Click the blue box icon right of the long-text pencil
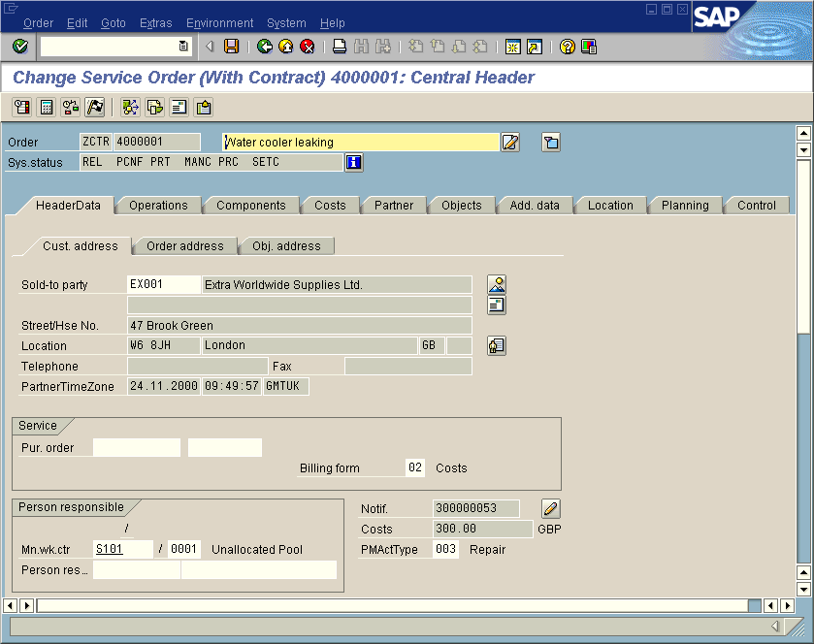814x644 pixels. pyautogui.click(x=551, y=143)
